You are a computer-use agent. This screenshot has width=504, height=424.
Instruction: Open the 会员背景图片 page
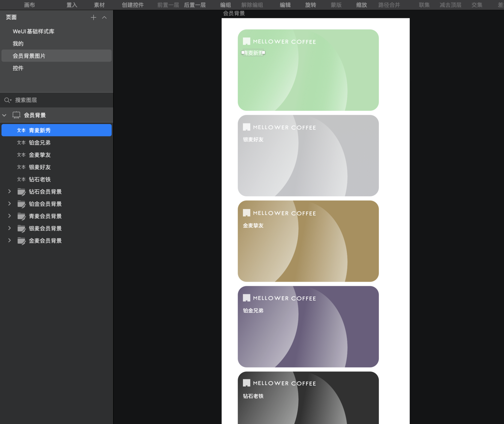click(56, 56)
